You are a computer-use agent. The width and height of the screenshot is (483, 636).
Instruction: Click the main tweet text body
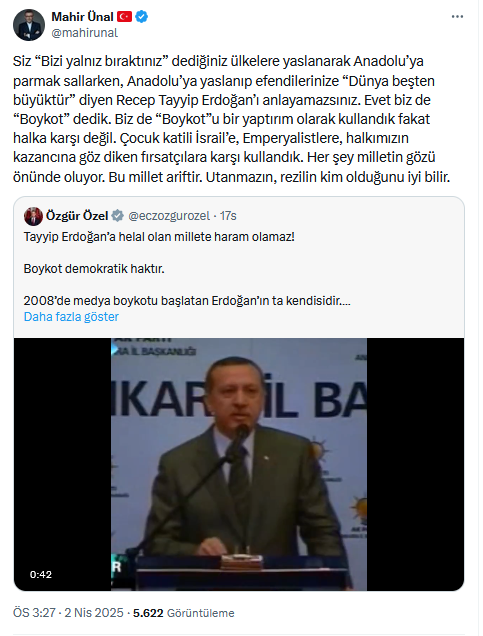tap(232, 119)
